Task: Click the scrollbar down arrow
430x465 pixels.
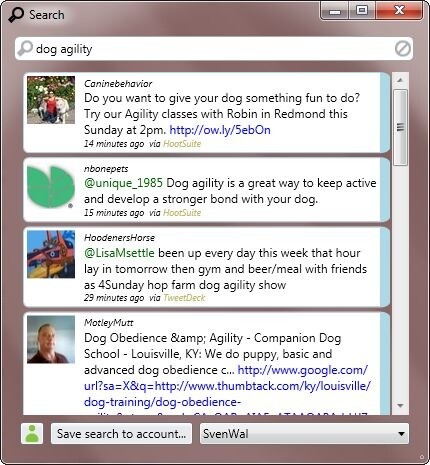Action: 401,406
